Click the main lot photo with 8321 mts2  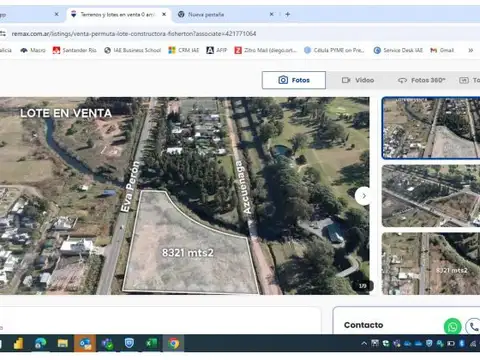pos(184,196)
